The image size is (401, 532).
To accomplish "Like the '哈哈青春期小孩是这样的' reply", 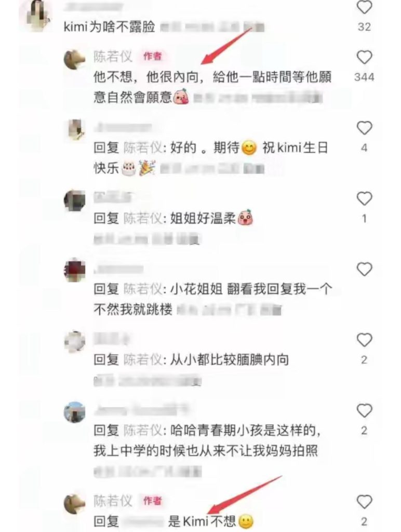I will pyautogui.click(x=364, y=410).
